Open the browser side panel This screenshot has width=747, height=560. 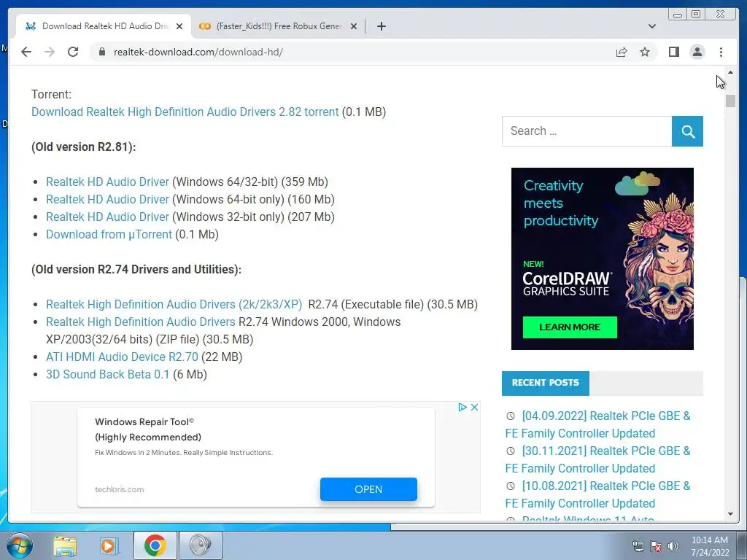[673, 52]
